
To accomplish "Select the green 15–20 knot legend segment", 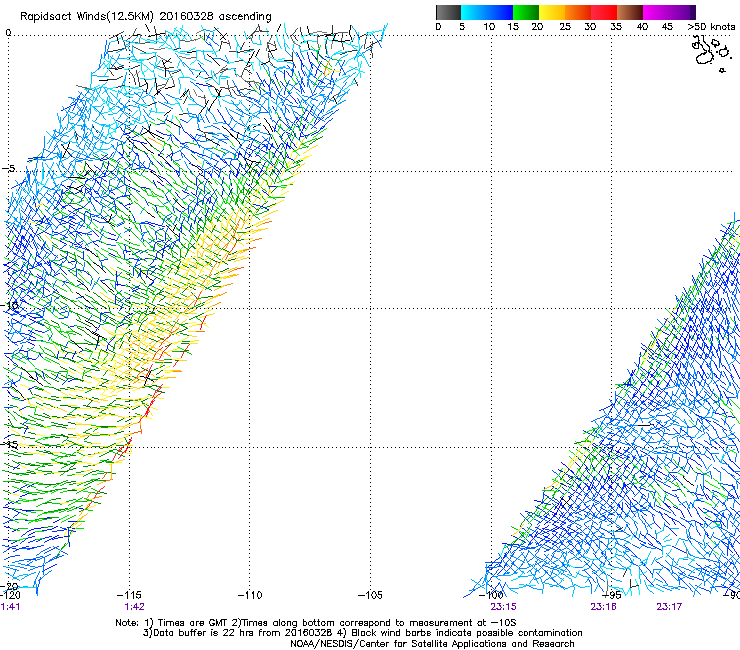I will coord(526,12).
